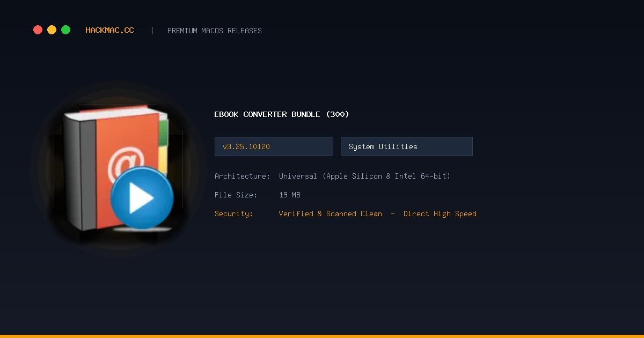Click the green maximize dot
The height and width of the screenshot is (338, 644).
click(x=65, y=30)
